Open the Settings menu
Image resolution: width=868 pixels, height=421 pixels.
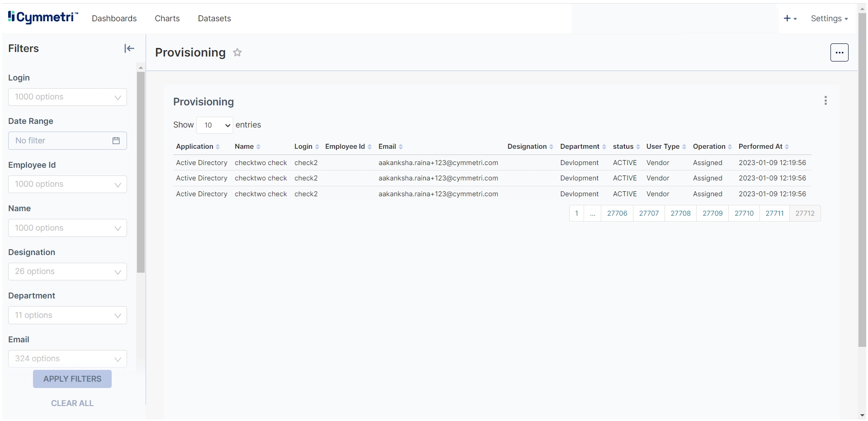[x=829, y=19]
